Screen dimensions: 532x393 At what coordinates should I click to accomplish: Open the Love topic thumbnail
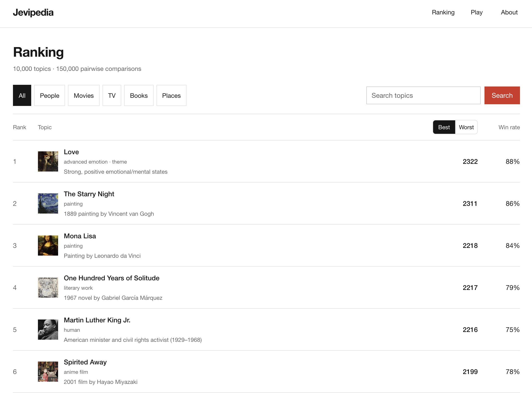coord(48,161)
